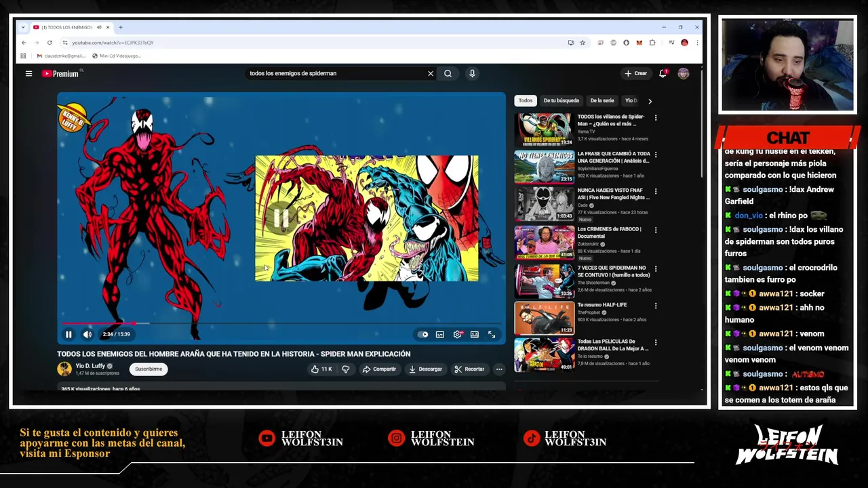Go to YouTube Premium home logo

pyautogui.click(x=60, y=73)
